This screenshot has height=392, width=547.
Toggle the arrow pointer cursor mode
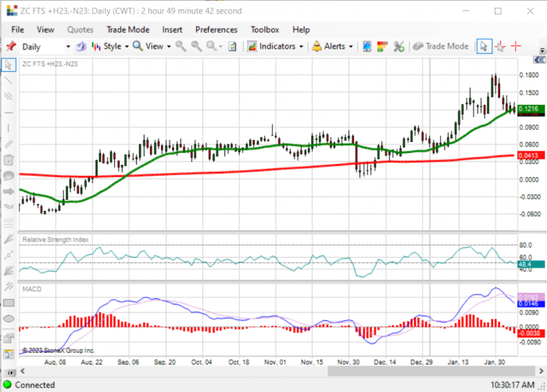pyautogui.click(x=484, y=46)
